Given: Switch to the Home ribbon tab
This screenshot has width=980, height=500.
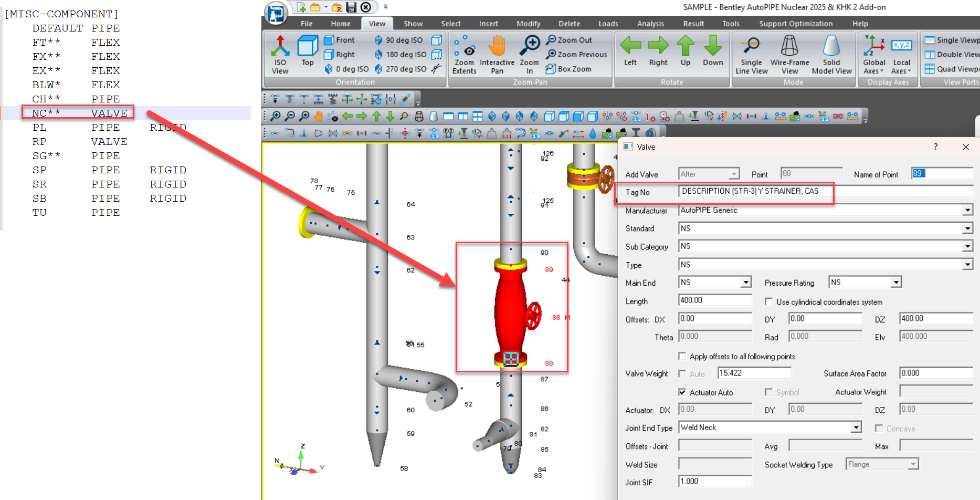Looking at the screenshot, I should pos(341,24).
